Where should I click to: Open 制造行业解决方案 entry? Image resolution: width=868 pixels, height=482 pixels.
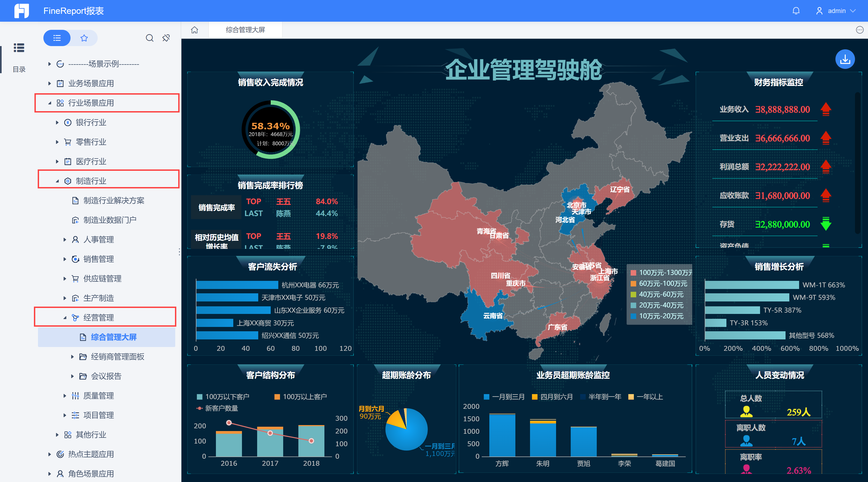114,201
